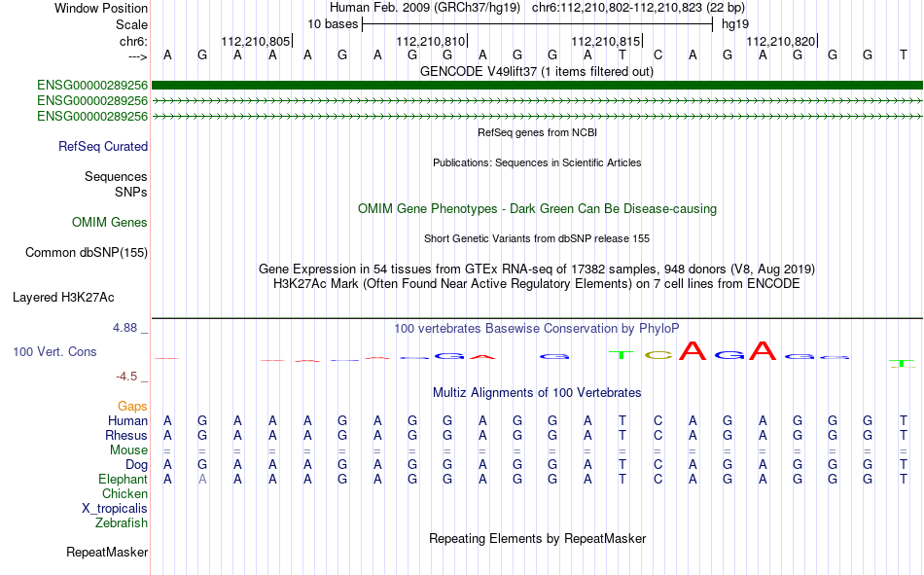The image size is (924, 575).
Task: Open Multiz Alignments of 100 Vertebrates title
Action: [x=537, y=393]
